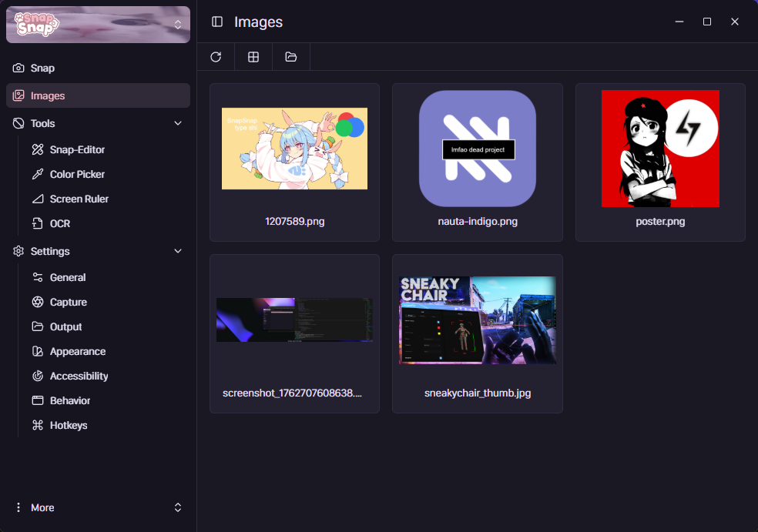The image size is (758, 532).
Task: Collapse the Settings section chevron
Action: [178, 251]
